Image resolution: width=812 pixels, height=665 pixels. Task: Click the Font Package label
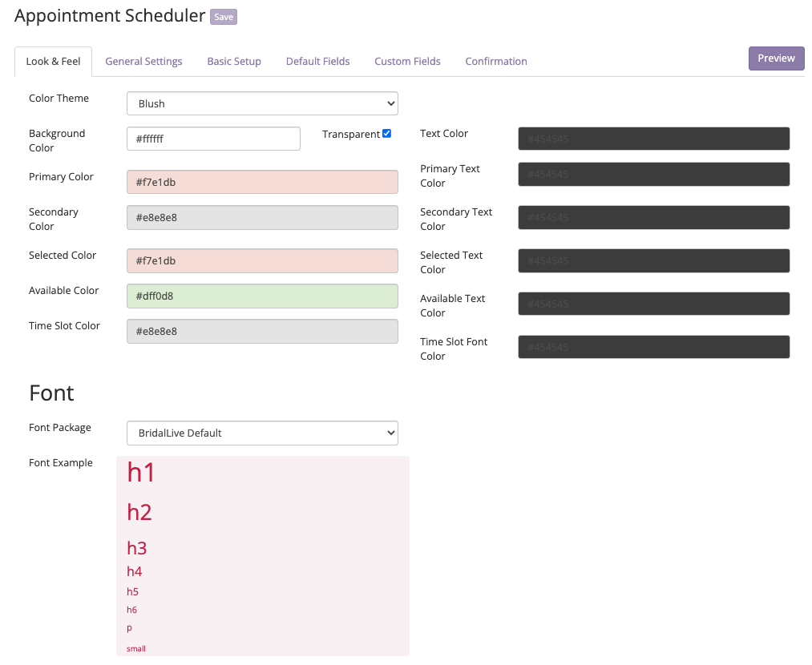pyautogui.click(x=59, y=428)
